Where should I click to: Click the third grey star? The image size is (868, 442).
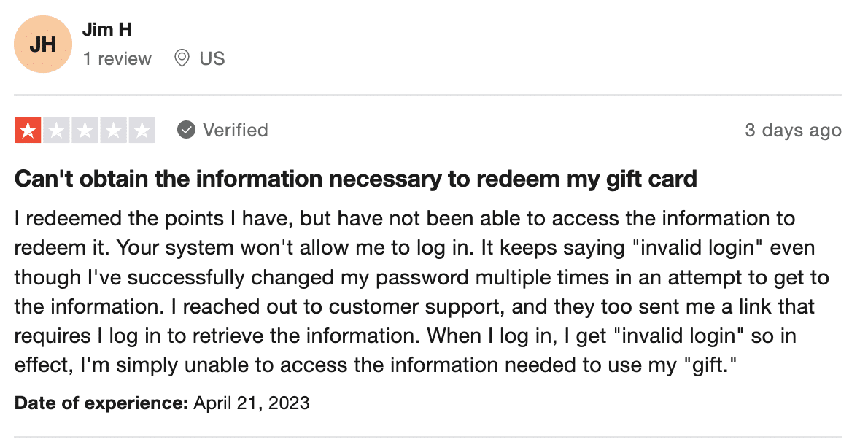click(85, 130)
